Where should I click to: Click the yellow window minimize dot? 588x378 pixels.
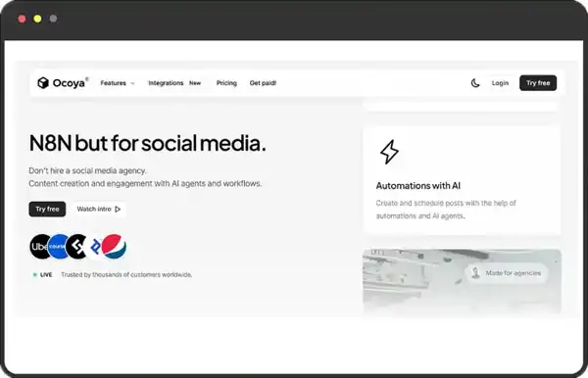coord(37,19)
